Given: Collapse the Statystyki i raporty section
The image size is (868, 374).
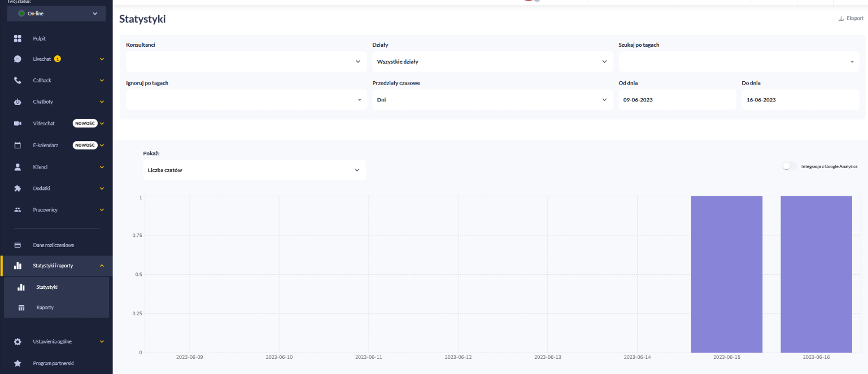Looking at the screenshot, I should point(102,266).
